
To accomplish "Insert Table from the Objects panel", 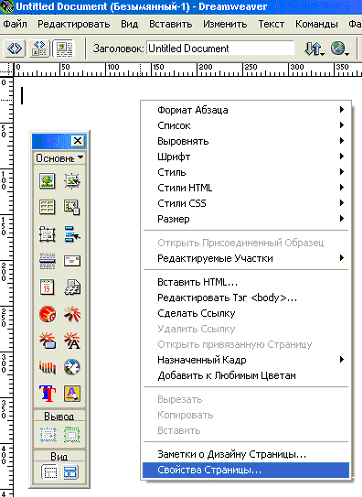I will coord(47,207).
